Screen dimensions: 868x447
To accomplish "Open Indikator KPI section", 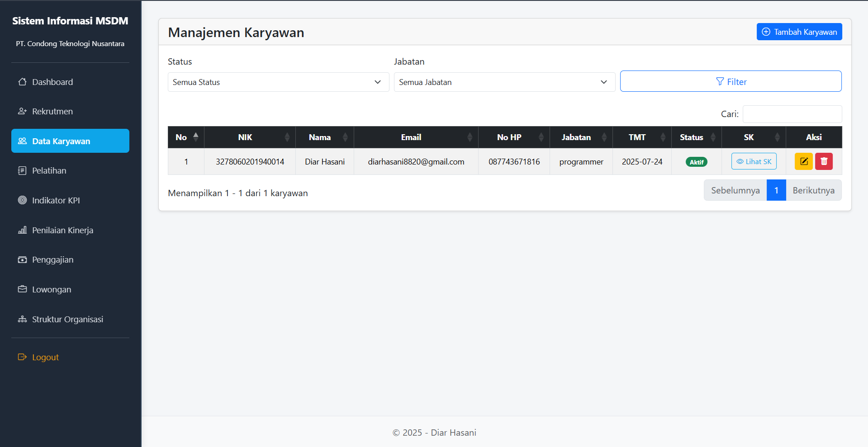I will pyautogui.click(x=56, y=200).
